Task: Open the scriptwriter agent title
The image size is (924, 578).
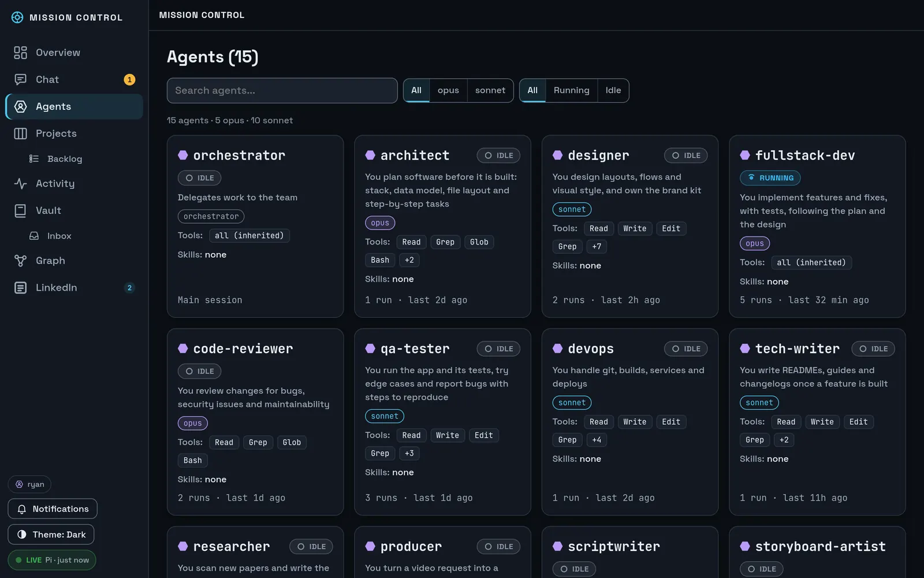Action: pyautogui.click(x=614, y=546)
